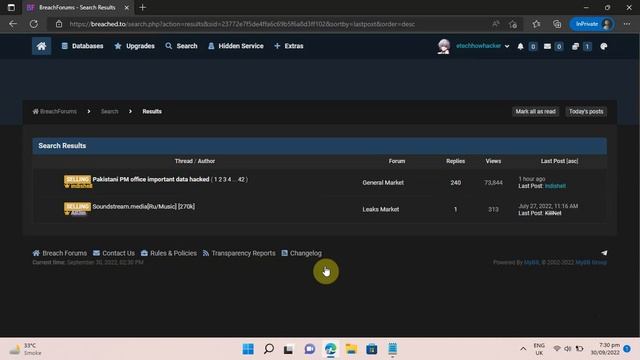Open the Search menu item
Image resolution: width=640 pixels, height=360 pixels.
[x=181, y=46]
